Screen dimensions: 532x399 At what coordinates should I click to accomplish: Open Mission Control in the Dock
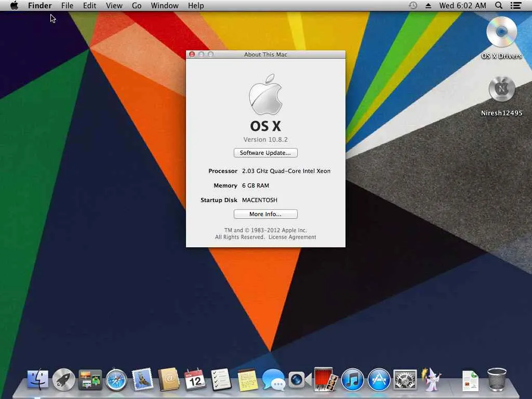point(90,379)
